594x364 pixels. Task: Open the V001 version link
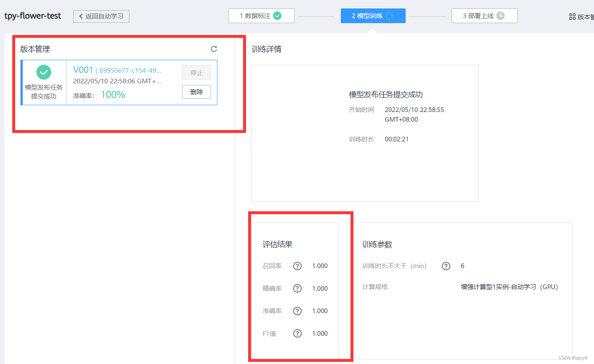click(83, 70)
